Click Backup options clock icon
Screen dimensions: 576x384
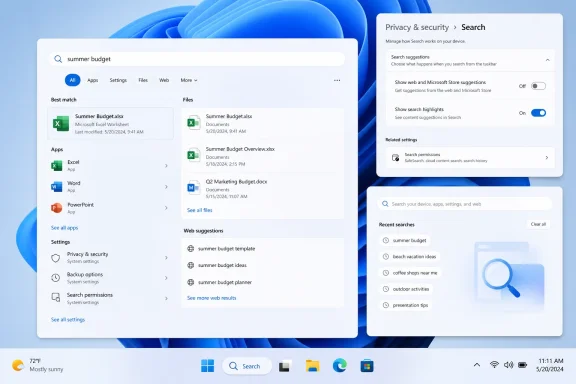tap(55, 278)
